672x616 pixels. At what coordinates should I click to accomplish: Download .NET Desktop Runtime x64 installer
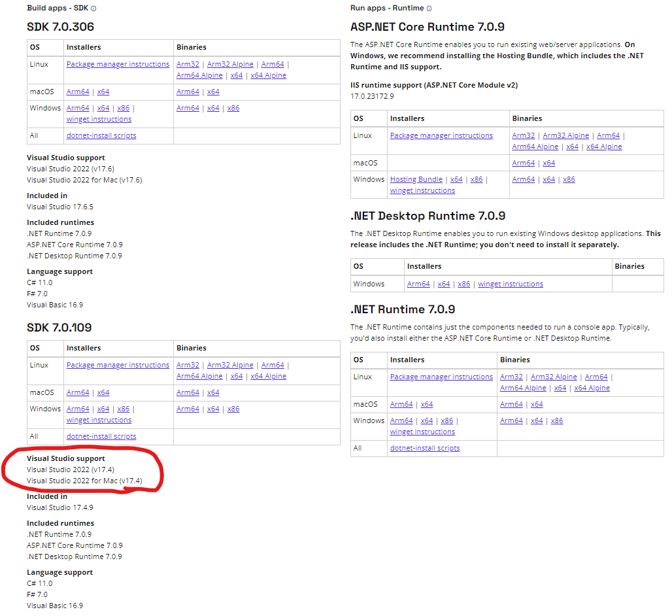(x=444, y=284)
